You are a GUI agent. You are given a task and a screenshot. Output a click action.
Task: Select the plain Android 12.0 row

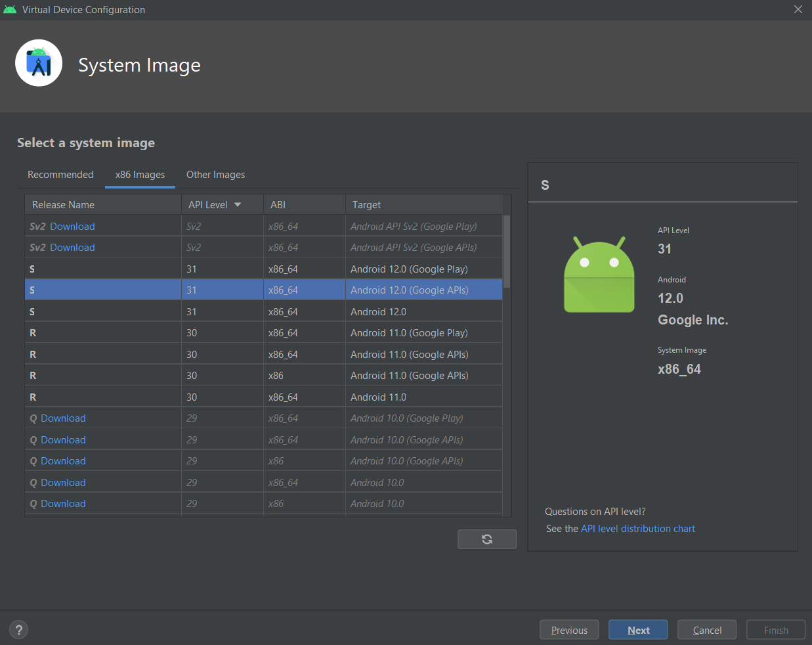click(x=264, y=312)
